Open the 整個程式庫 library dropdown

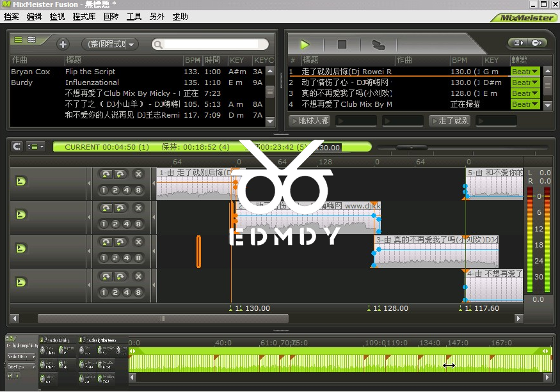[x=110, y=44]
